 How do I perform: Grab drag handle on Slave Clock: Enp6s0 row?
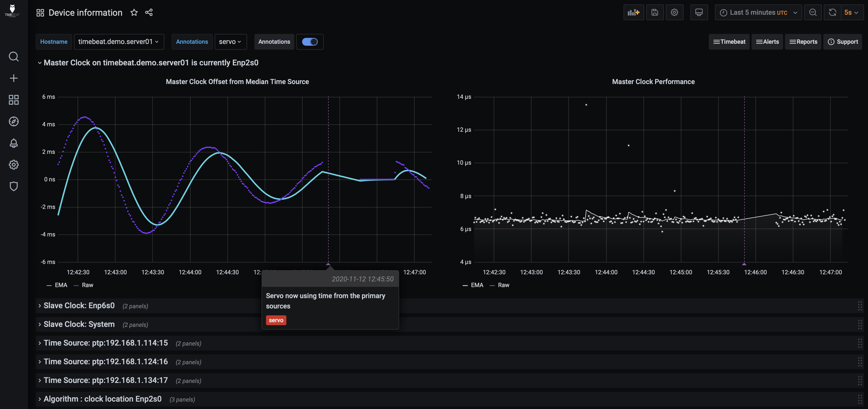[860, 306]
